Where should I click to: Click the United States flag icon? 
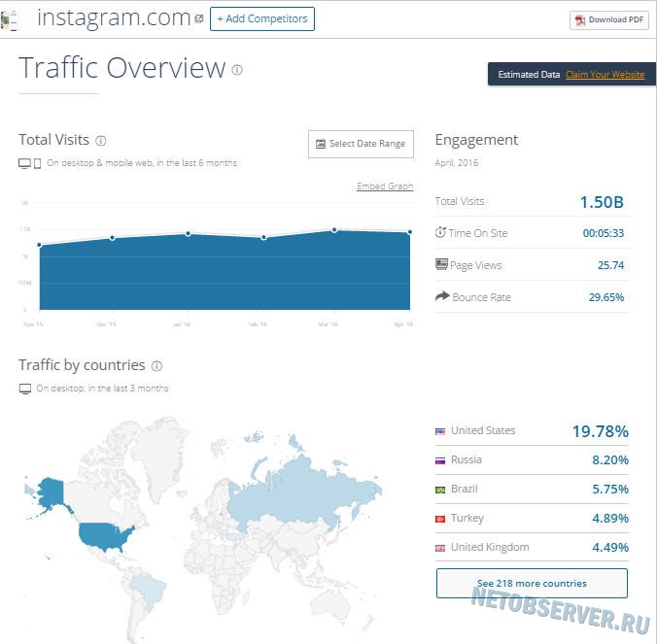[x=440, y=431]
